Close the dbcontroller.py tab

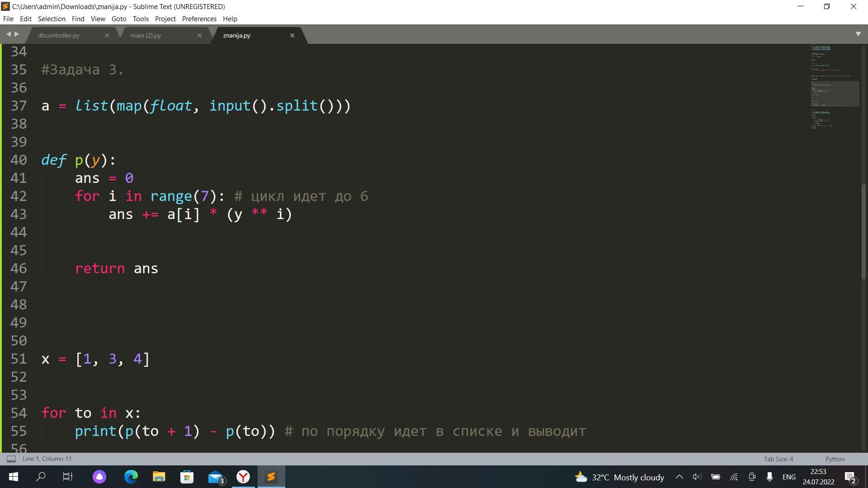107,35
